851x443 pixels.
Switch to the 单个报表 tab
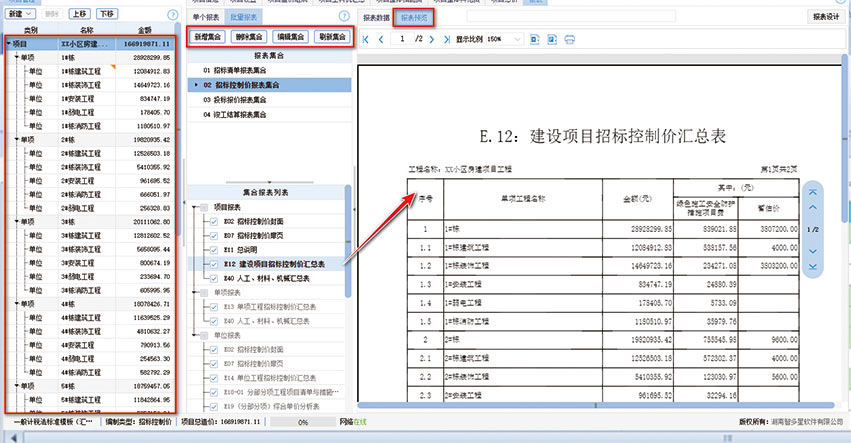[204, 17]
